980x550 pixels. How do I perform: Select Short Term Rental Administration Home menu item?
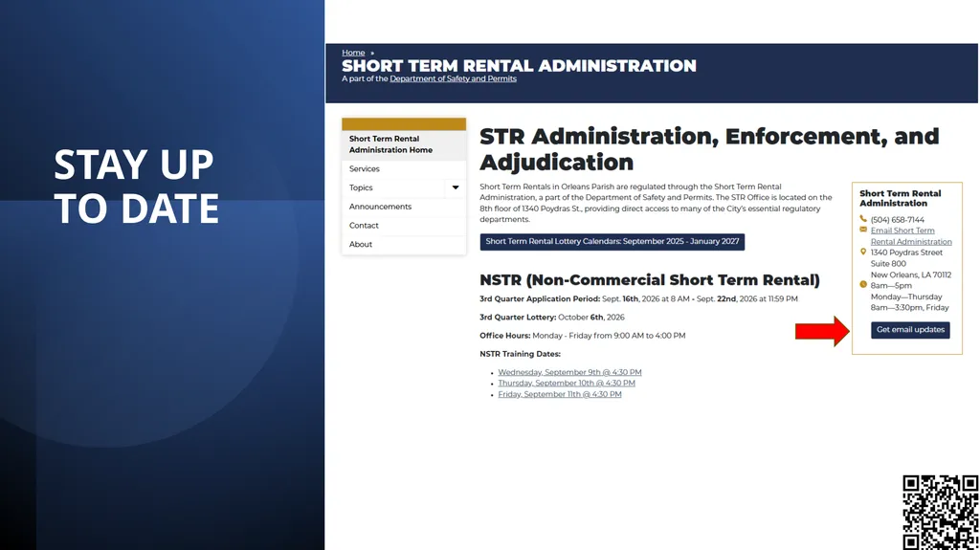point(404,144)
